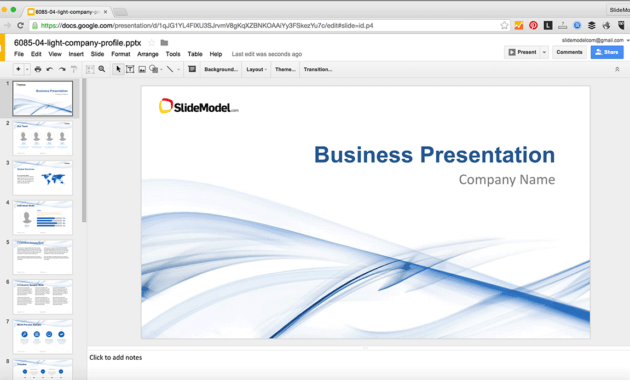Expand the line tool dropdown arrow
This screenshot has width=630, height=380.
click(x=178, y=69)
